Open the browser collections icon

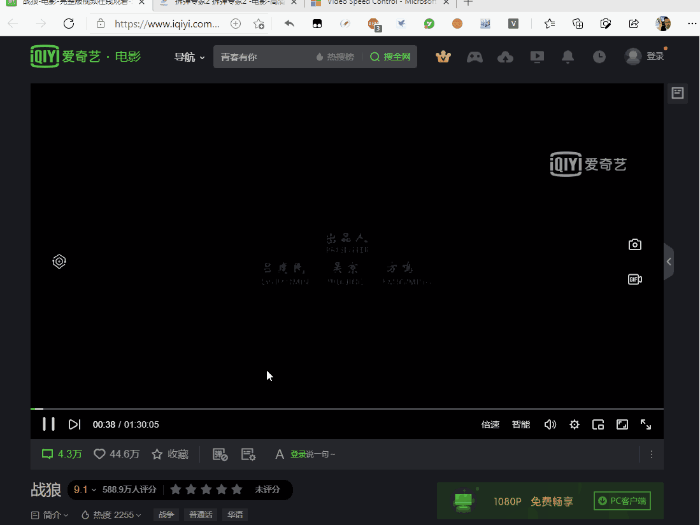click(x=578, y=24)
